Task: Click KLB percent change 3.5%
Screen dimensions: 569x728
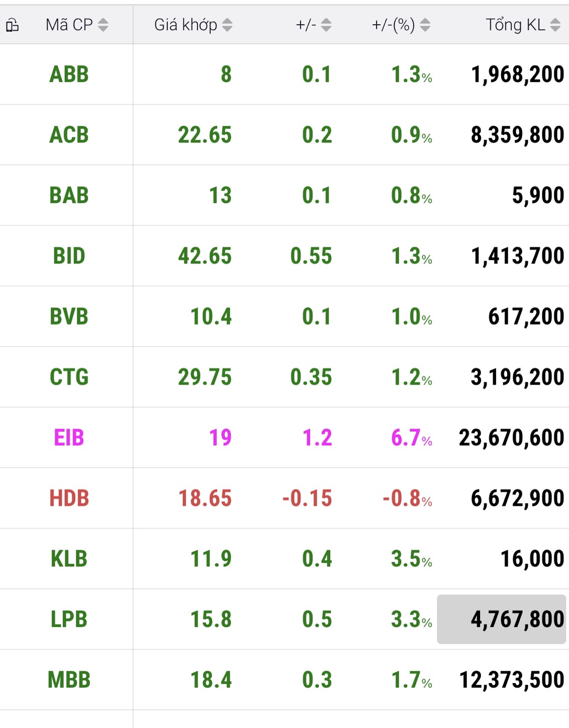Action: (x=412, y=559)
